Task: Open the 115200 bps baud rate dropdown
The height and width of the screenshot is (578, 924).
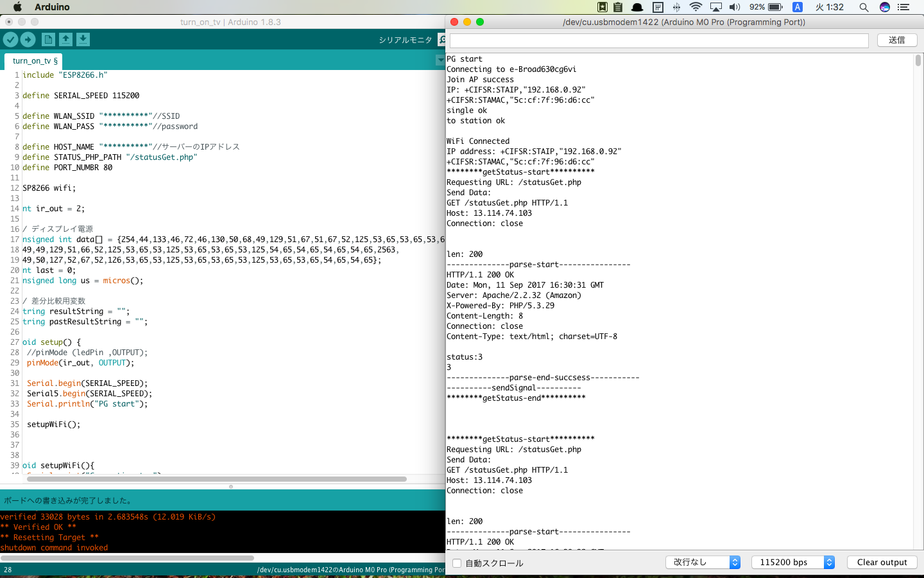Action: (793, 562)
